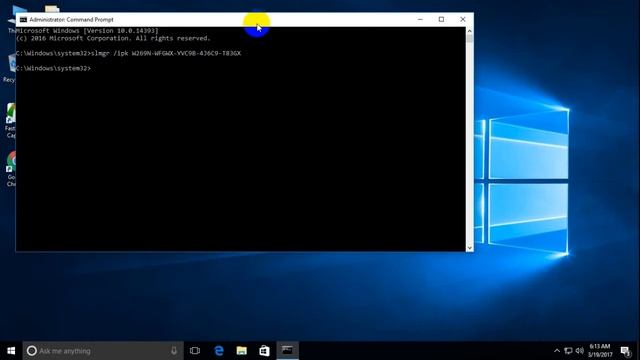Open the clock showing 6:13 AM
This screenshot has height=360, width=640.
click(x=600, y=351)
